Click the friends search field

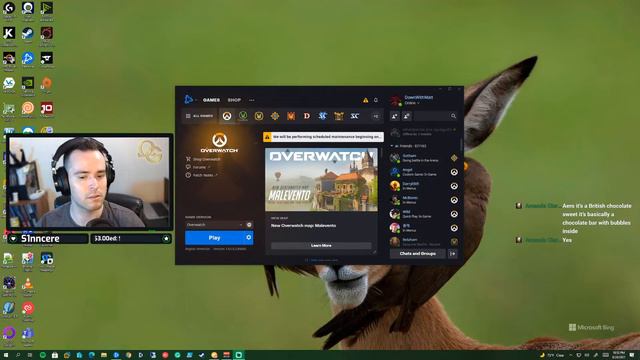(436, 116)
